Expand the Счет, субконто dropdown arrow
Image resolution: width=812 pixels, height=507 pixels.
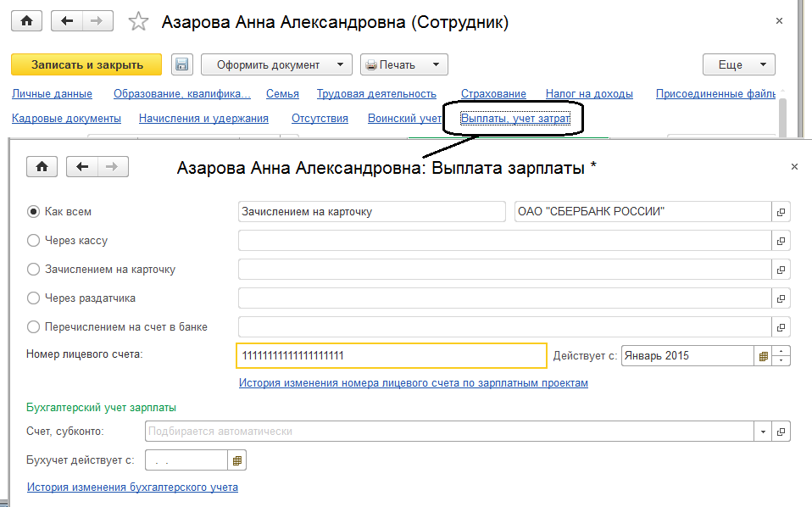pyautogui.click(x=763, y=432)
